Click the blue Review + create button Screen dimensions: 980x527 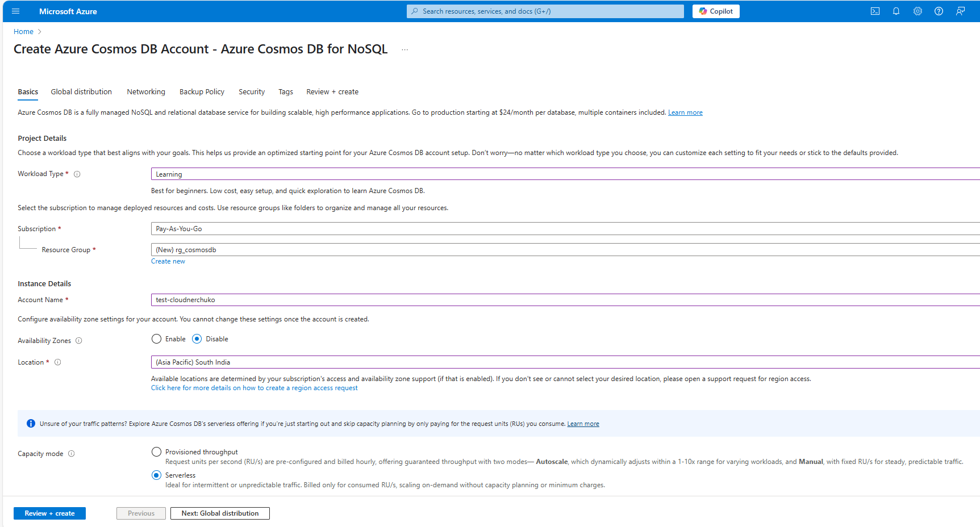(49, 513)
